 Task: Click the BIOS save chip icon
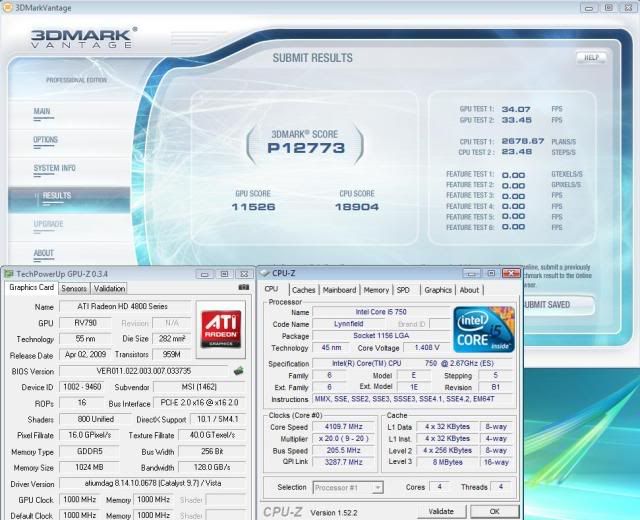pos(240,371)
